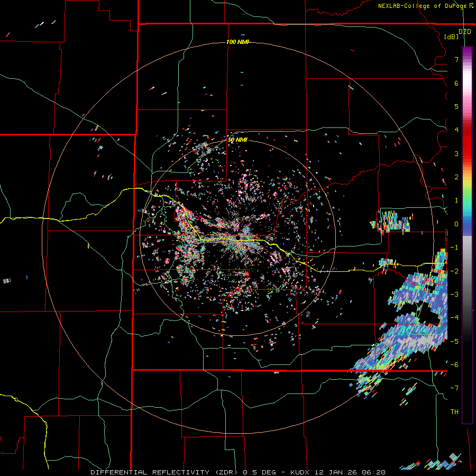Click the -5 value on the color scale
476x476 pixels.
coord(454,342)
